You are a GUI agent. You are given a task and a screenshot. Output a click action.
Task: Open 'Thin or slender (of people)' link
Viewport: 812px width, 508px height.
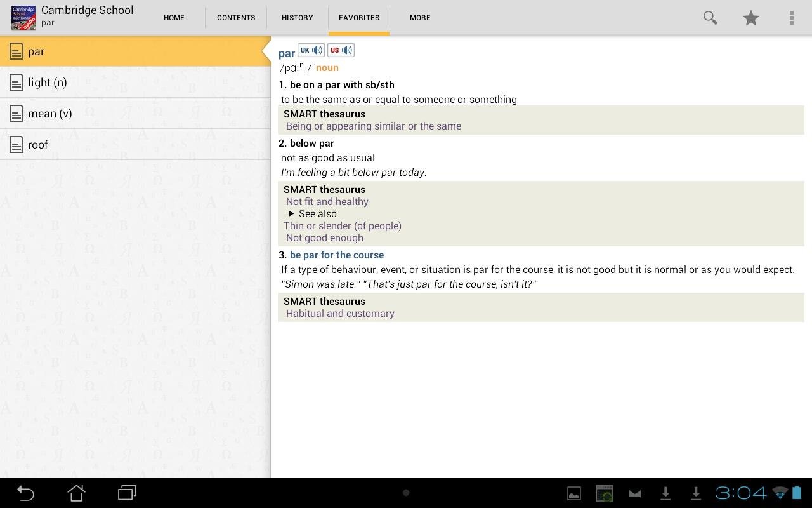click(x=343, y=226)
